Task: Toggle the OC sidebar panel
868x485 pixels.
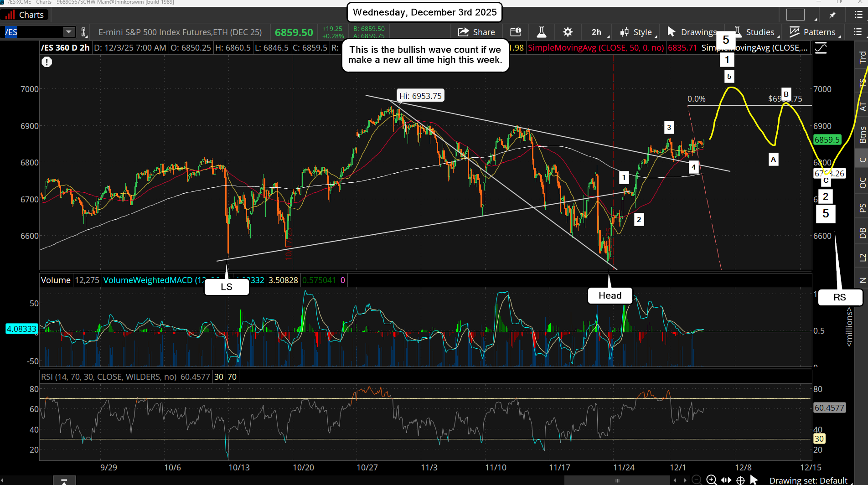Action: pos(862,183)
